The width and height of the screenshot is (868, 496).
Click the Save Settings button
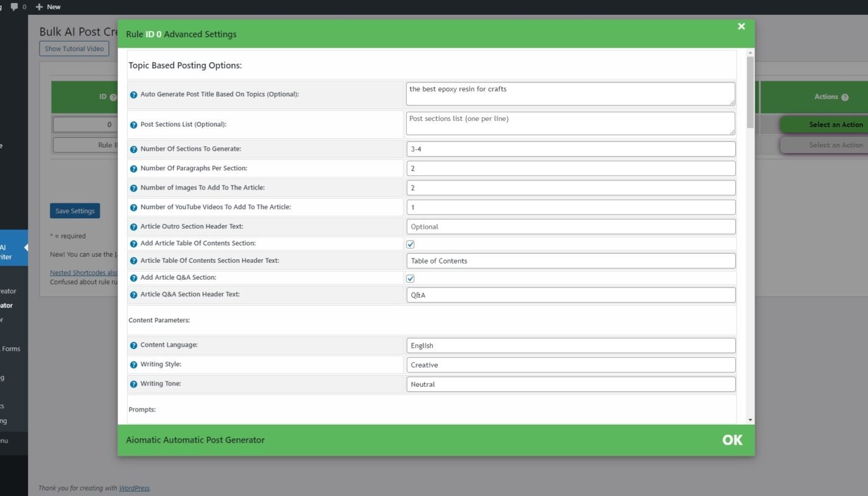74,211
